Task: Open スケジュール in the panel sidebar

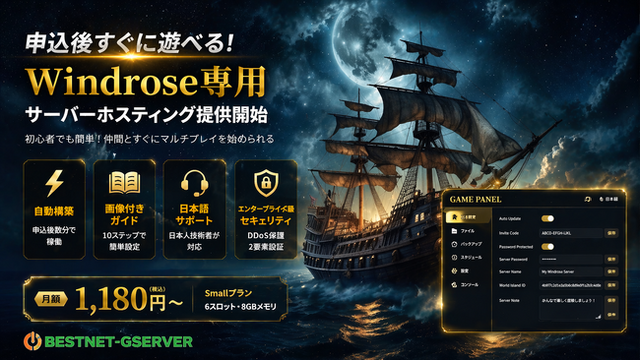Action: [x=467, y=258]
